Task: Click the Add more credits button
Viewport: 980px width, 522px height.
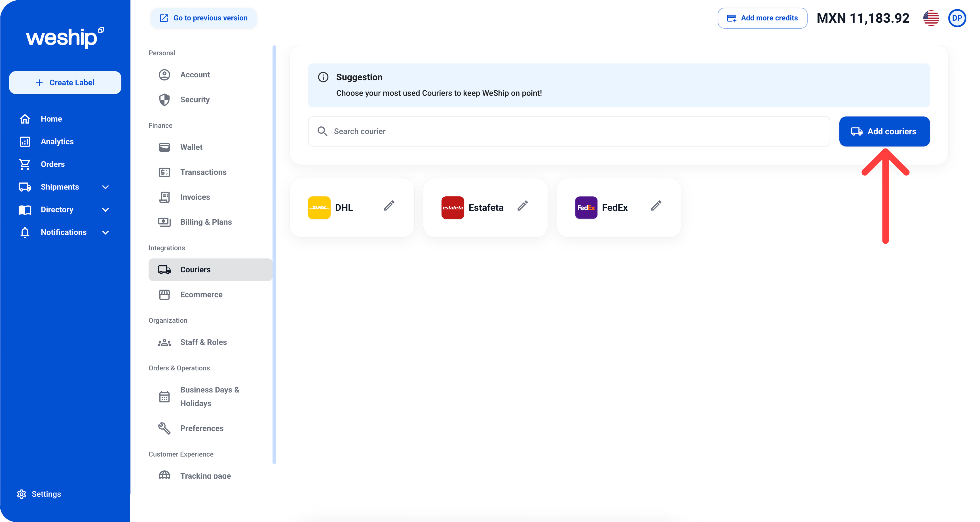Action: [x=762, y=18]
